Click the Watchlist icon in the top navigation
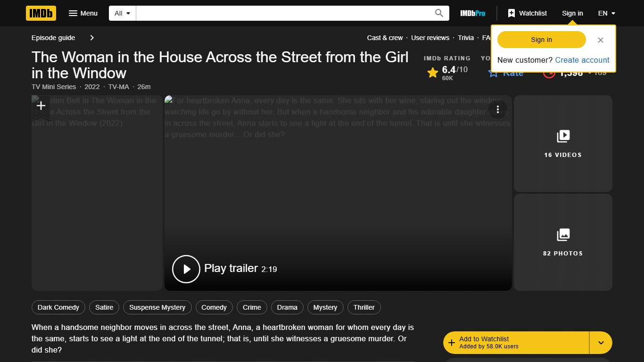The image size is (644, 362). (x=512, y=13)
